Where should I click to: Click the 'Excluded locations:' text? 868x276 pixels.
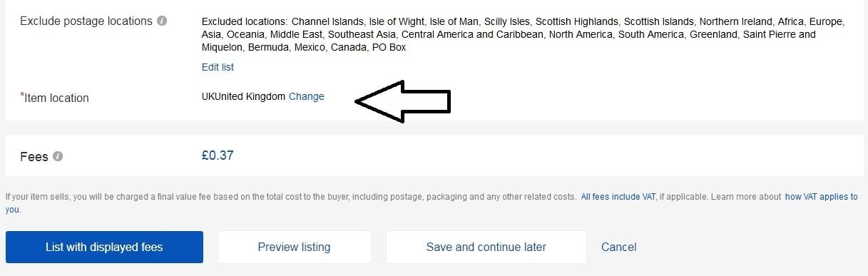point(245,21)
